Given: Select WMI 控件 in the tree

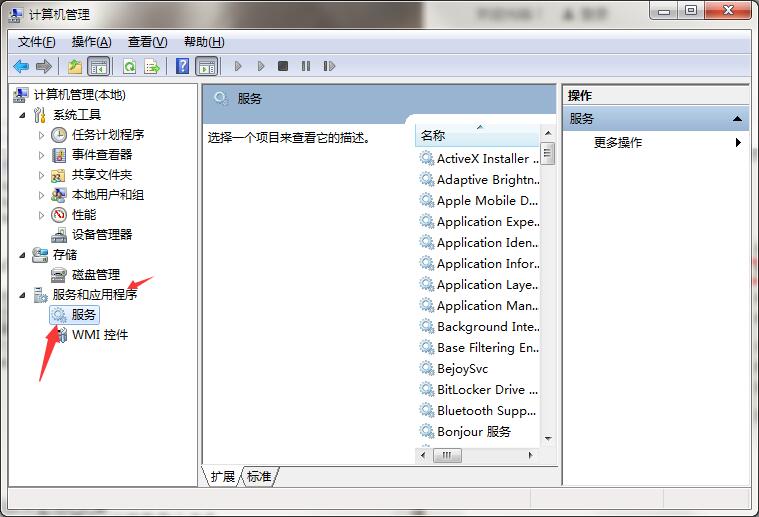Looking at the screenshot, I should tap(100, 335).
